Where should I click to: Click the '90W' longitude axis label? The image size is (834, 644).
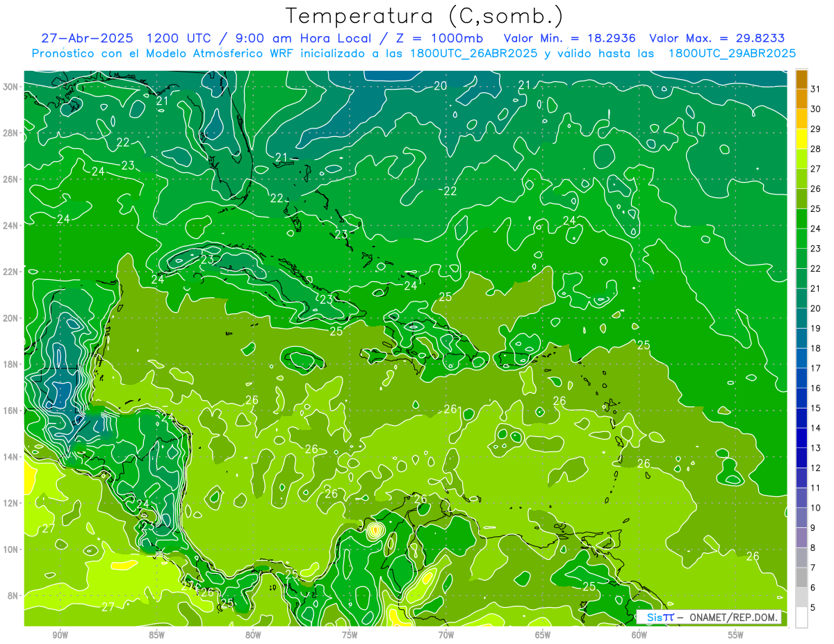tap(60, 635)
